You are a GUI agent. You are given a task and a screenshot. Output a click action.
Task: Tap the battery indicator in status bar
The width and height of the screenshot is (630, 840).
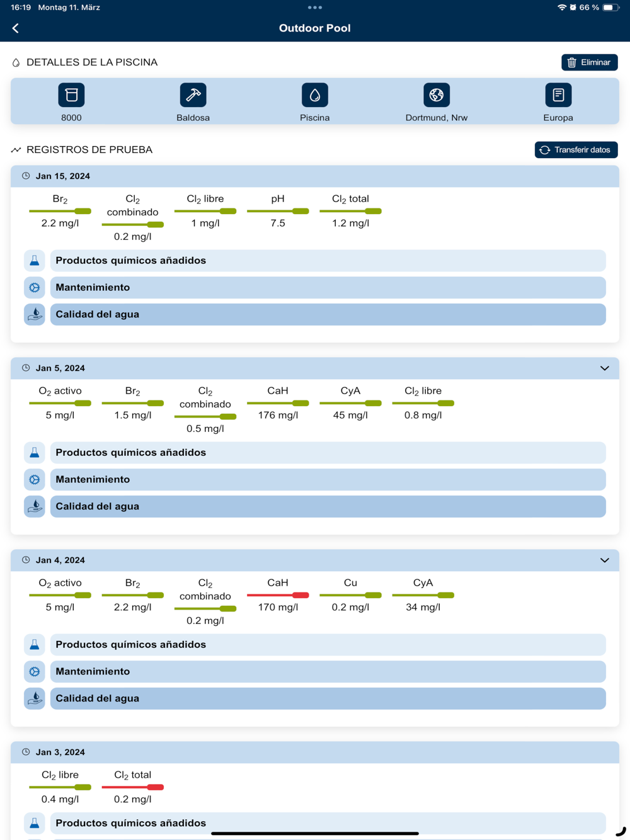tap(611, 8)
